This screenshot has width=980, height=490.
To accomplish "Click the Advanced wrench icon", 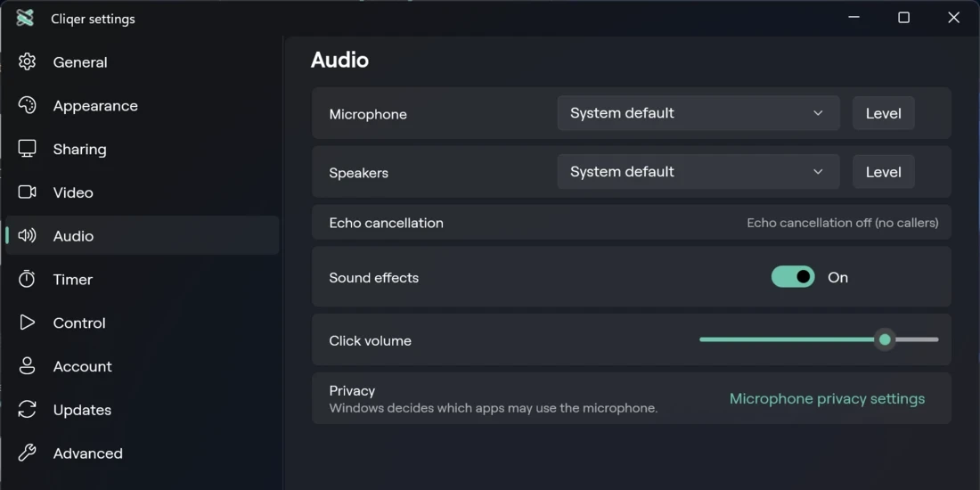I will tap(27, 453).
